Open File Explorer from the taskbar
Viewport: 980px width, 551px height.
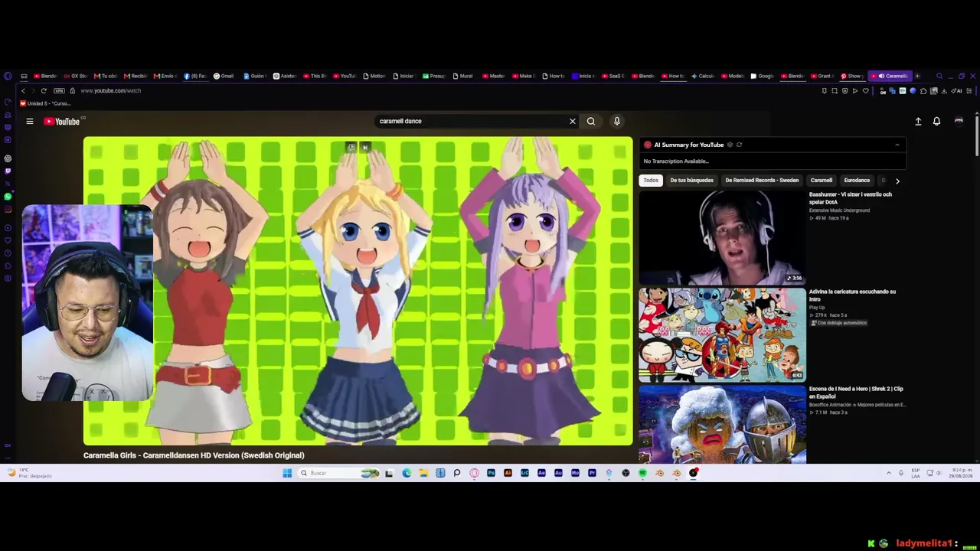click(423, 473)
